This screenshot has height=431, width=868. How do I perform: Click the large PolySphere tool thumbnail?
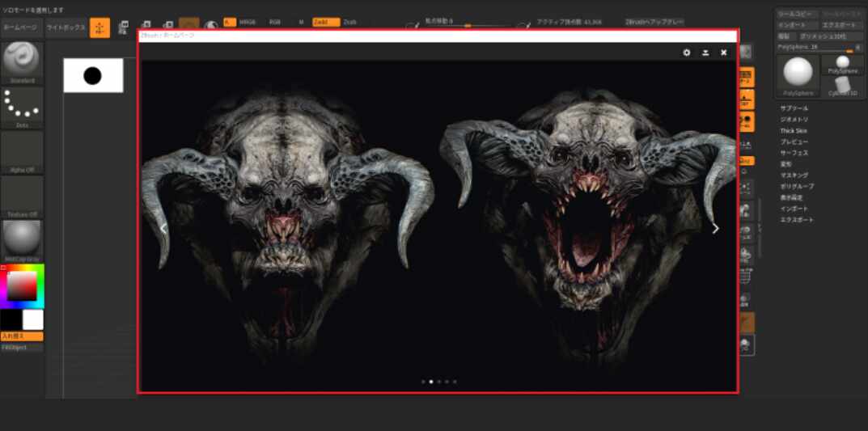coord(798,75)
